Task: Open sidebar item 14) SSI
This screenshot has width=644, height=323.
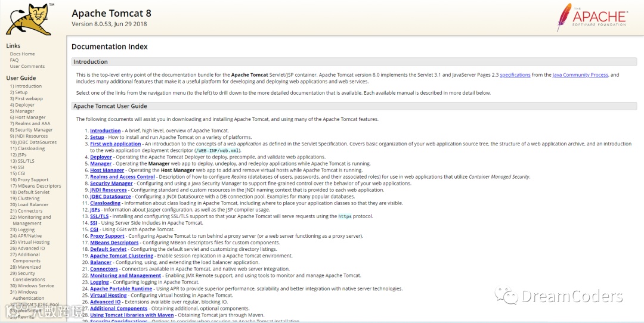Action: [x=17, y=167]
